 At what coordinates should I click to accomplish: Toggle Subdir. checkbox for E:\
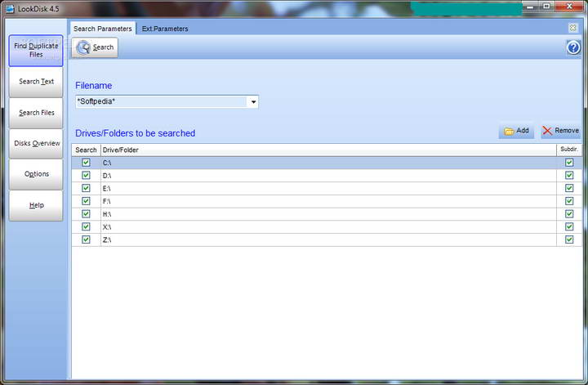click(x=569, y=188)
